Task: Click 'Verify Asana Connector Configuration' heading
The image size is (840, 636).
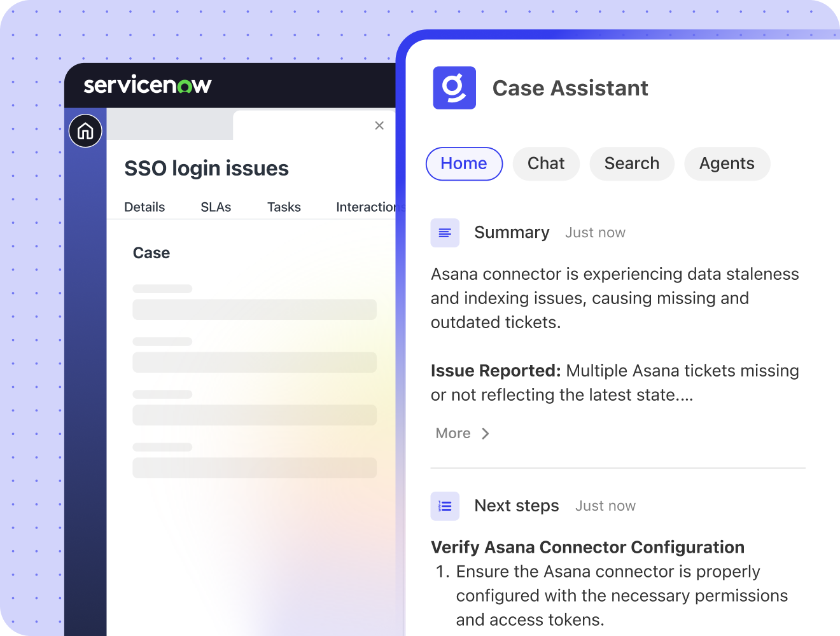Action: pyautogui.click(x=587, y=548)
